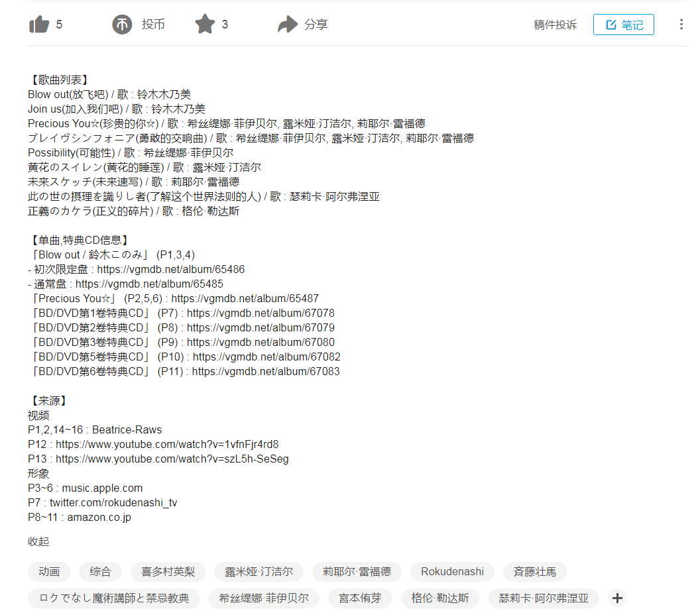Viewport: 700px width, 613px height.
Task: Click 稿件投诉 report link
Action: 555,25
